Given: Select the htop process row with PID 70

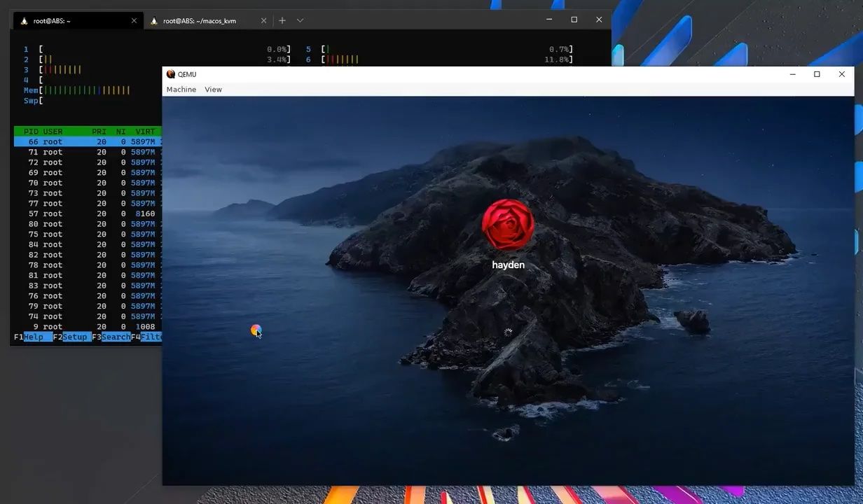Looking at the screenshot, I should (88, 183).
